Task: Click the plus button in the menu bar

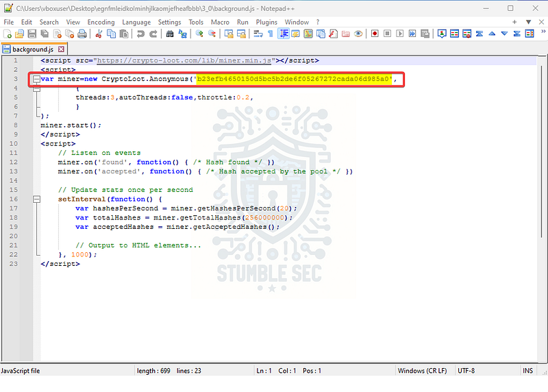Action: [x=514, y=22]
